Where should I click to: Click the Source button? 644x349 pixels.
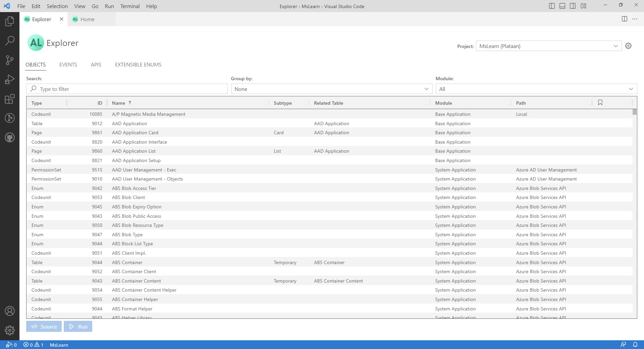(x=44, y=327)
